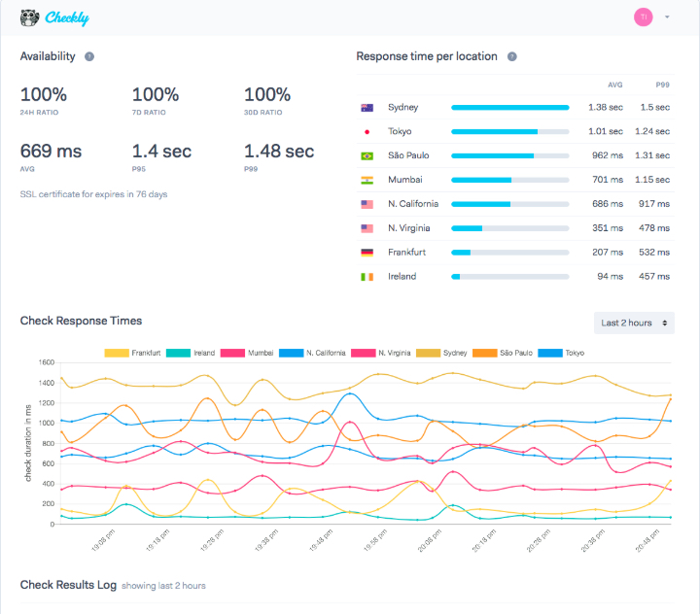Click N. Virginia's 351 ms average value

tap(608, 228)
